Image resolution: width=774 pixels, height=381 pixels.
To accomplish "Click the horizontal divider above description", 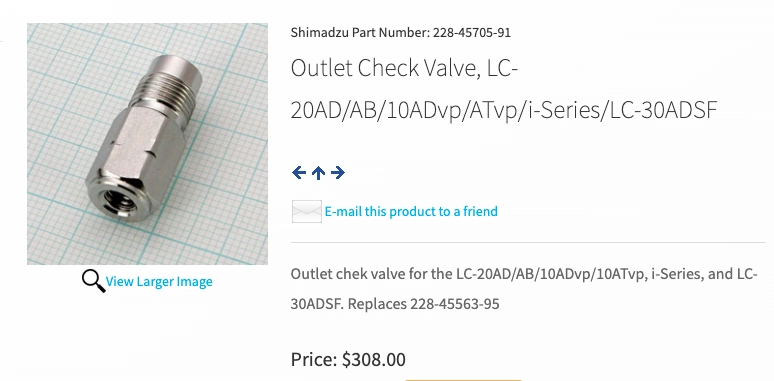I will coord(528,243).
